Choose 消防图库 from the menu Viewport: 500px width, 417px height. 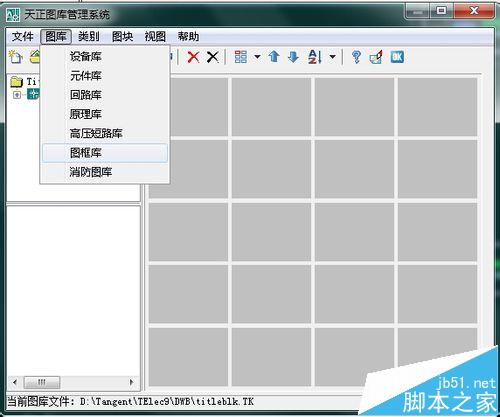pyautogui.click(x=105, y=172)
